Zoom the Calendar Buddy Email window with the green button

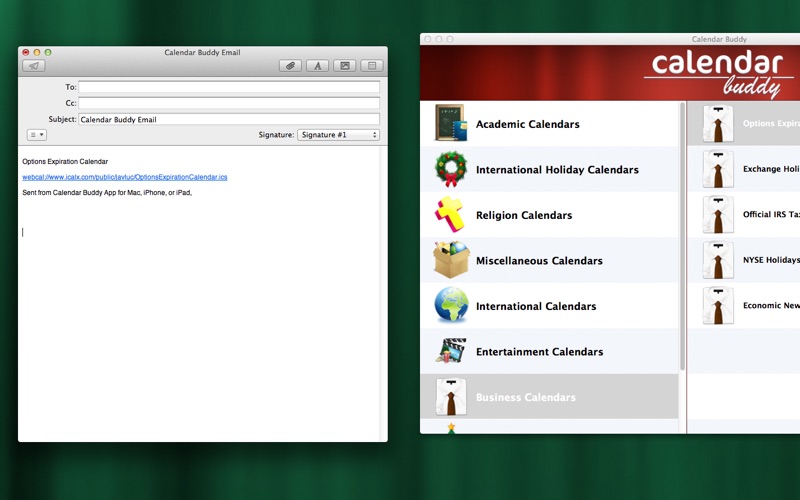click(48, 52)
